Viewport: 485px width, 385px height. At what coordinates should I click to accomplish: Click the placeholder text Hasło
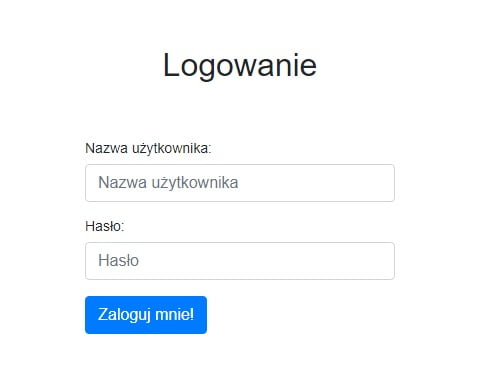(x=118, y=260)
